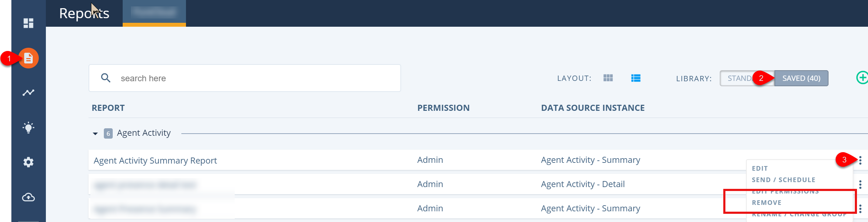The width and height of the screenshot is (868, 222).
Task: Switch layout to grid view
Action: (608, 78)
